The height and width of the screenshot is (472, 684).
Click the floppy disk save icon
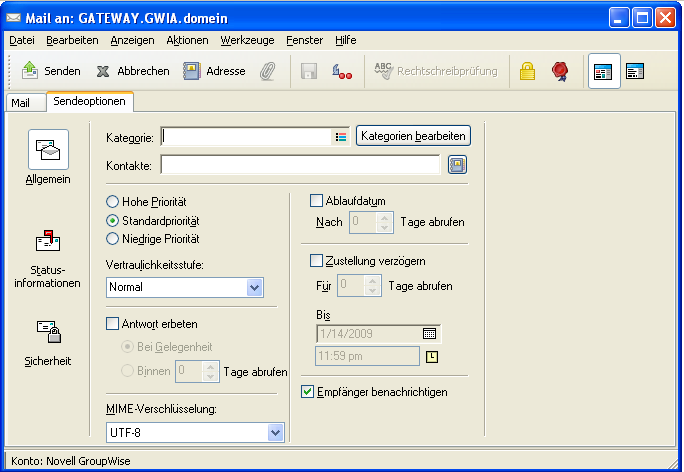[309, 71]
